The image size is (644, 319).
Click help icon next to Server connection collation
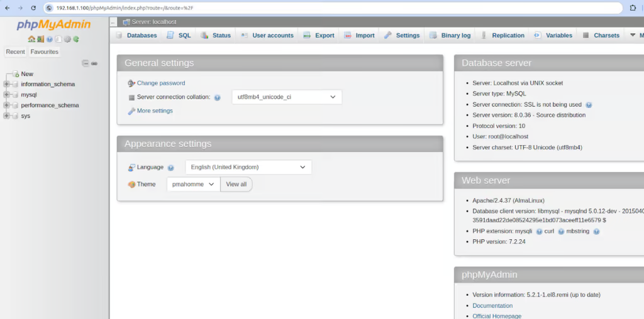click(x=217, y=98)
